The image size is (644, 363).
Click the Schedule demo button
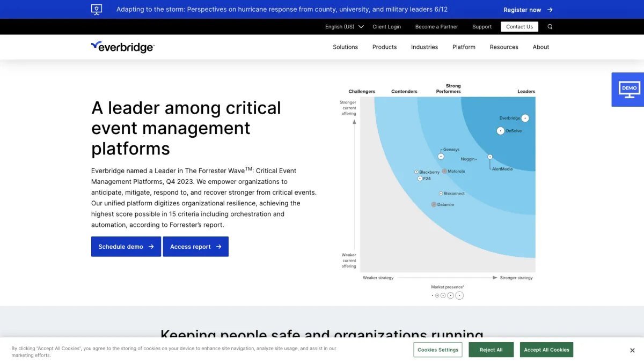126,247
